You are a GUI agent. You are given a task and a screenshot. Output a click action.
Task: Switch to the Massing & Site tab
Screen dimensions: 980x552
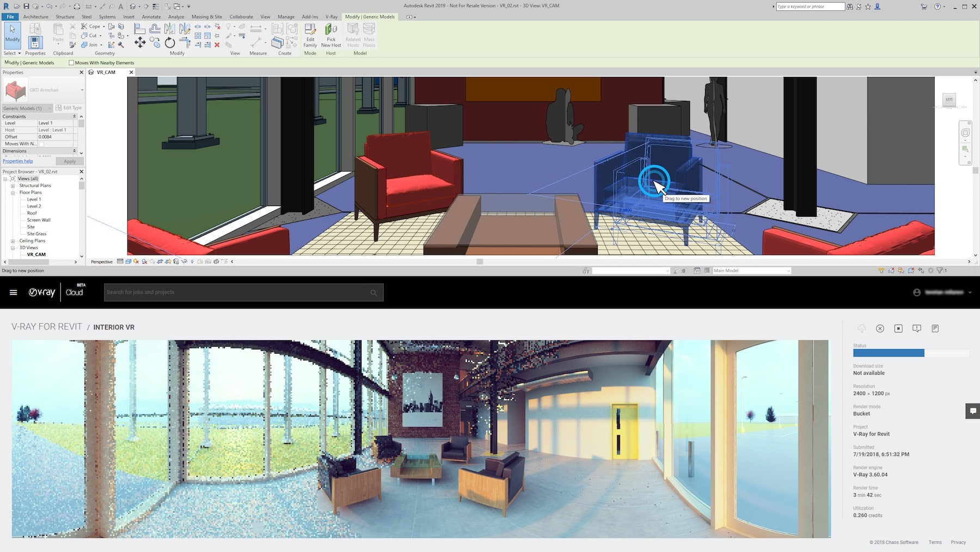207,17
